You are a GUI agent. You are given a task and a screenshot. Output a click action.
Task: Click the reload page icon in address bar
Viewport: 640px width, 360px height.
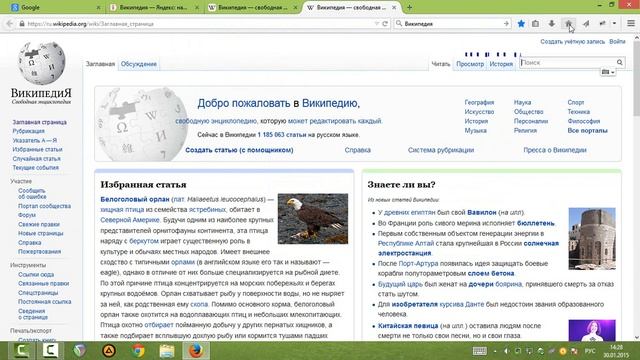click(384, 24)
